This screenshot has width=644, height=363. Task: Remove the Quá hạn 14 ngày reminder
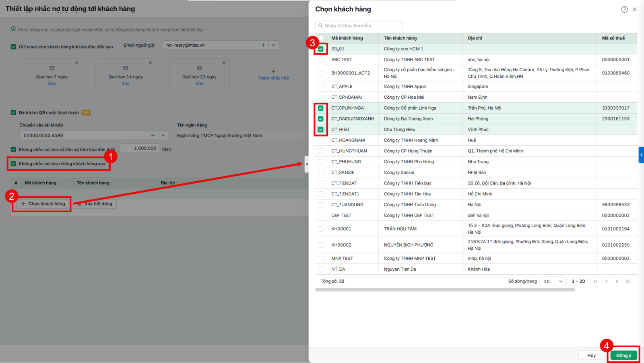150,63
